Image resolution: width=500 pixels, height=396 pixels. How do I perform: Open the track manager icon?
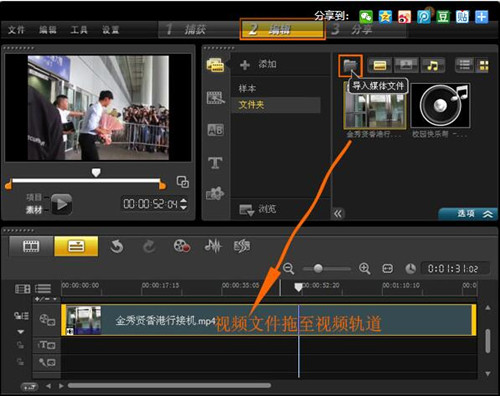click(43, 289)
